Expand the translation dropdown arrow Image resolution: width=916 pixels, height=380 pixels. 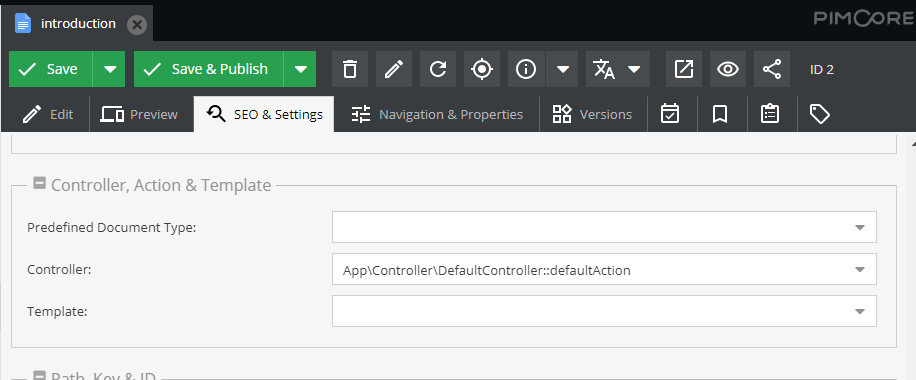634,69
